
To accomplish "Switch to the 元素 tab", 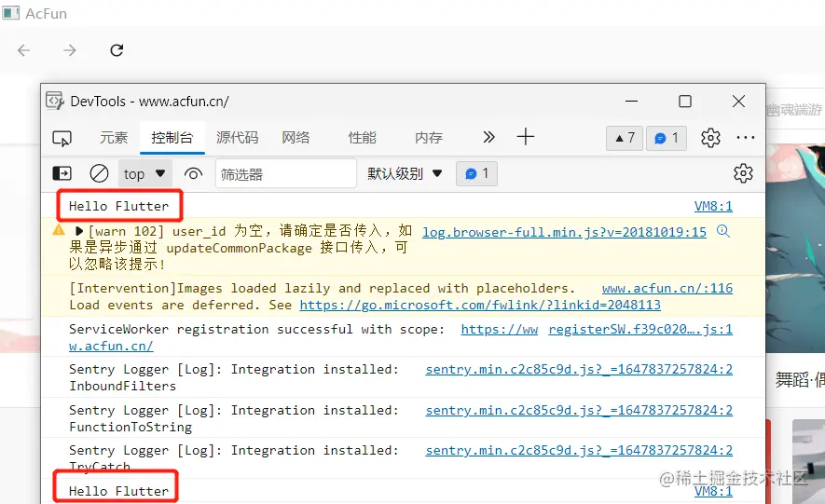I will (114, 138).
